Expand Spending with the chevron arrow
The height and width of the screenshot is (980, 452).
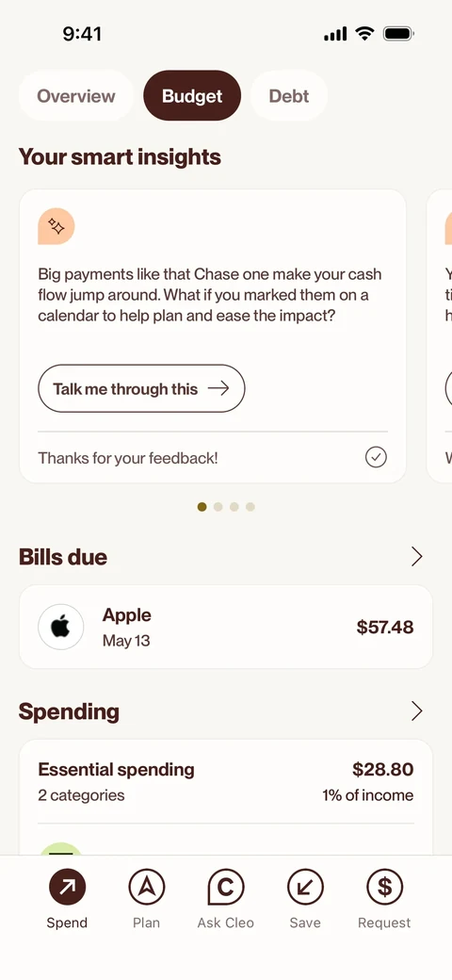(416, 710)
